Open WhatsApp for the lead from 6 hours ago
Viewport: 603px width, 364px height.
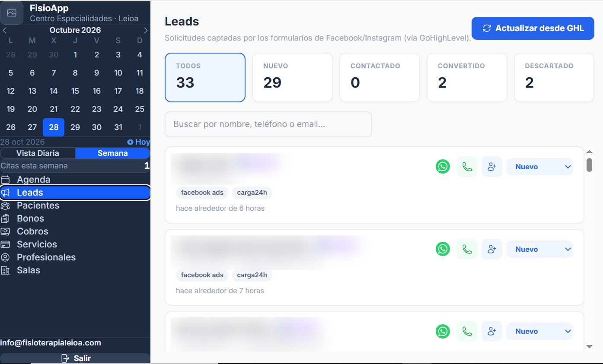pyautogui.click(x=443, y=167)
